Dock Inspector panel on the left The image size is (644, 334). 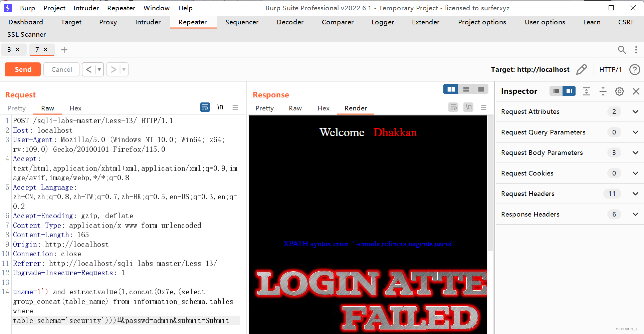click(556, 91)
